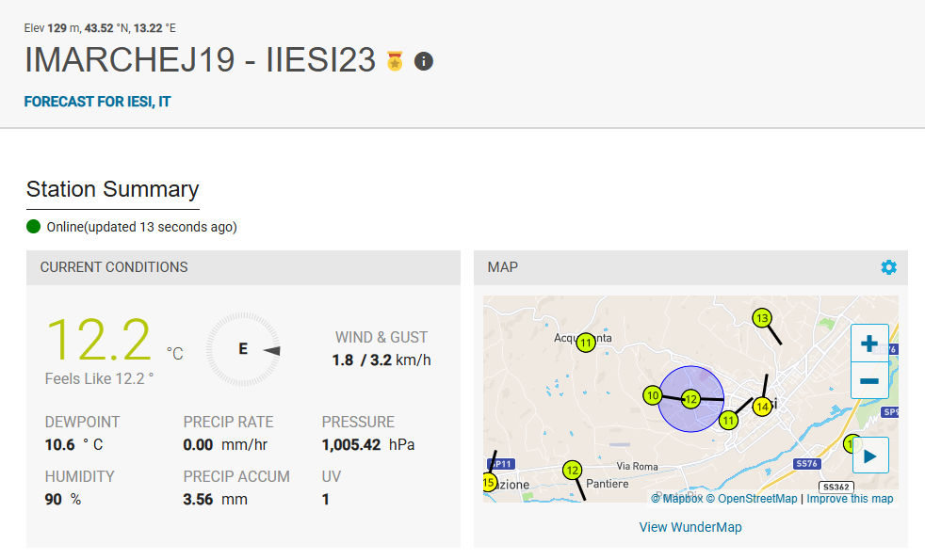
Task: Select the marker 11 near Acquasanta
Action: point(586,343)
